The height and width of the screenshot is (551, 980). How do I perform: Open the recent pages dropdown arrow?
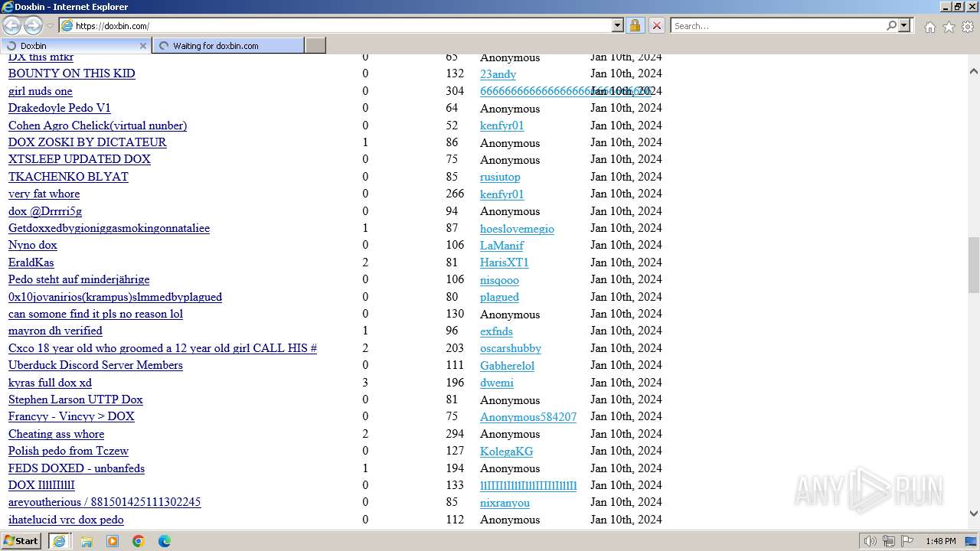click(50, 26)
